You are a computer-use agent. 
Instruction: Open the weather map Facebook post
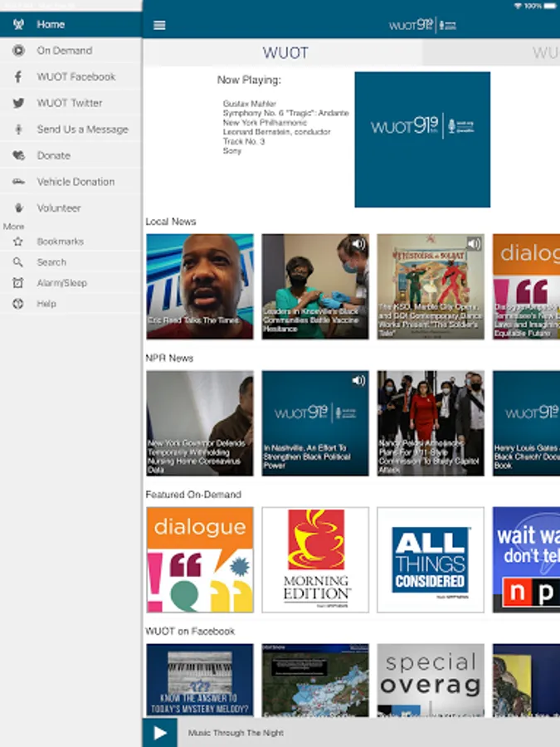315,681
